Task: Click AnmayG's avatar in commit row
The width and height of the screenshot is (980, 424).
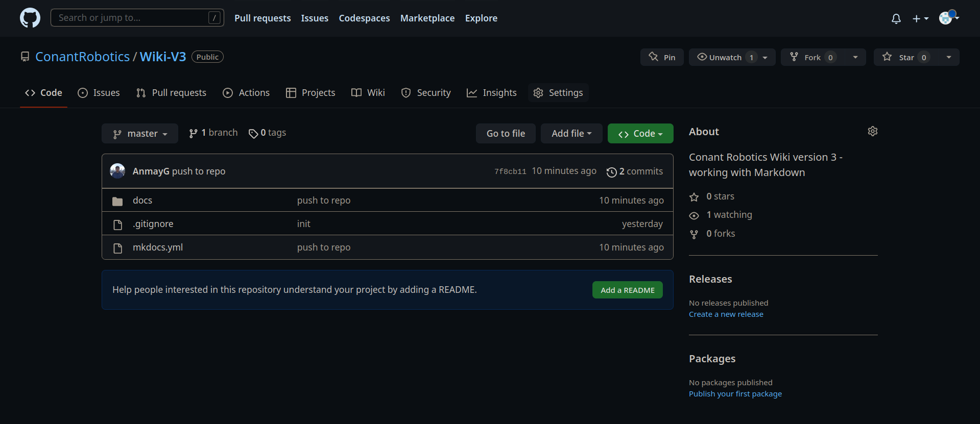Action: click(117, 171)
